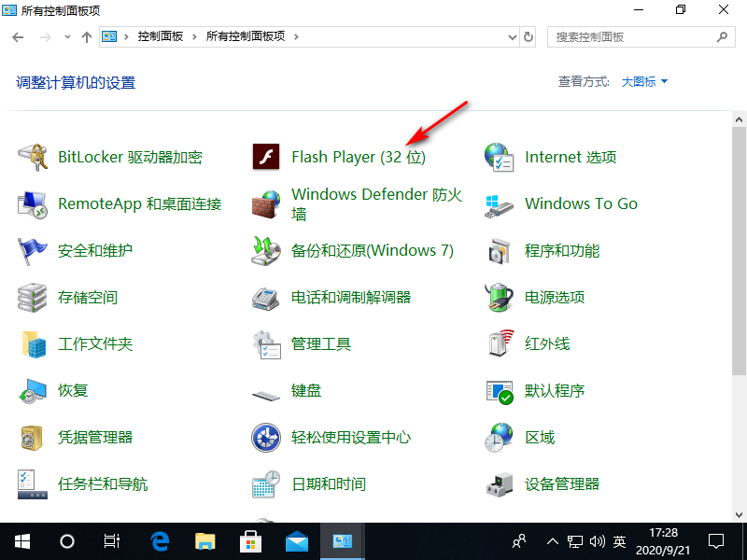Open the 轻松使用设置中心 icon

coord(266,437)
